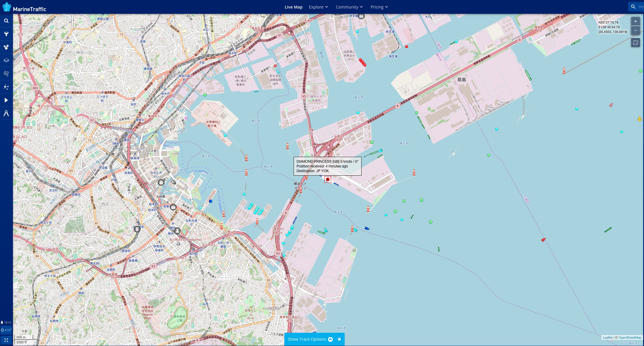Click the 181K vessels count indicator
This screenshot has width=644, height=346.
pos(6,322)
